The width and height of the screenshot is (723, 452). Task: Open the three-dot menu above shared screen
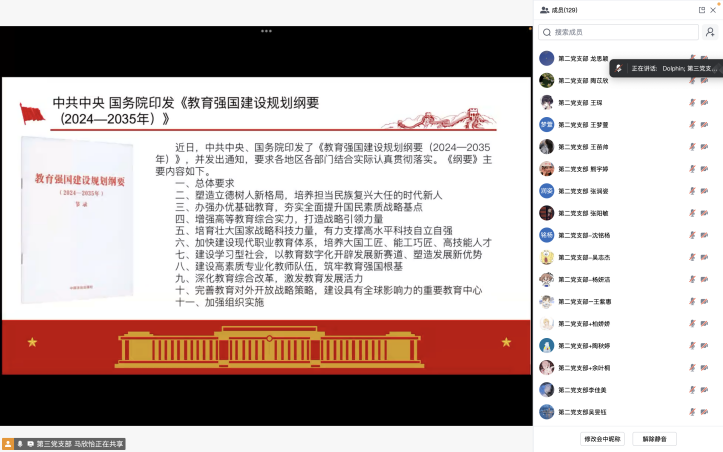[267, 31]
